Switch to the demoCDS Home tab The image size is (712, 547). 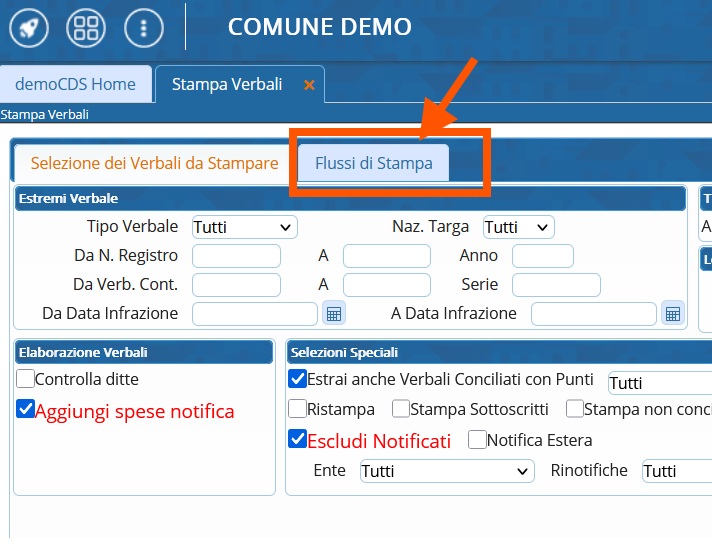[x=75, y=84]
